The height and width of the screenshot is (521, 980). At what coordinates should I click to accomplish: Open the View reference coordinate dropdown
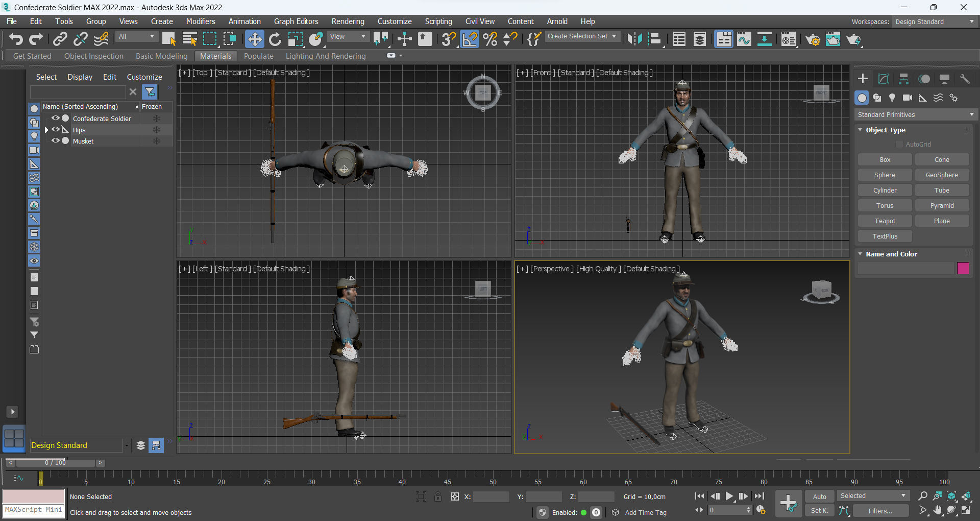pos(348,37)
